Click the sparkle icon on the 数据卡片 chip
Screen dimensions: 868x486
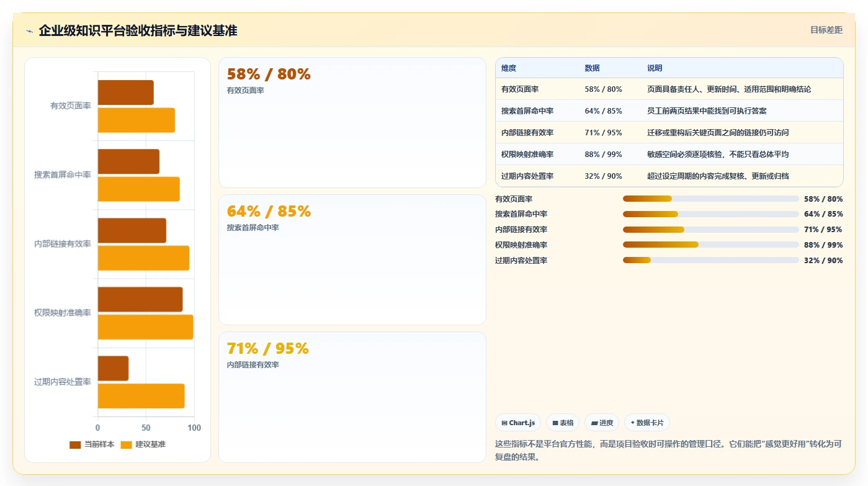632,423
